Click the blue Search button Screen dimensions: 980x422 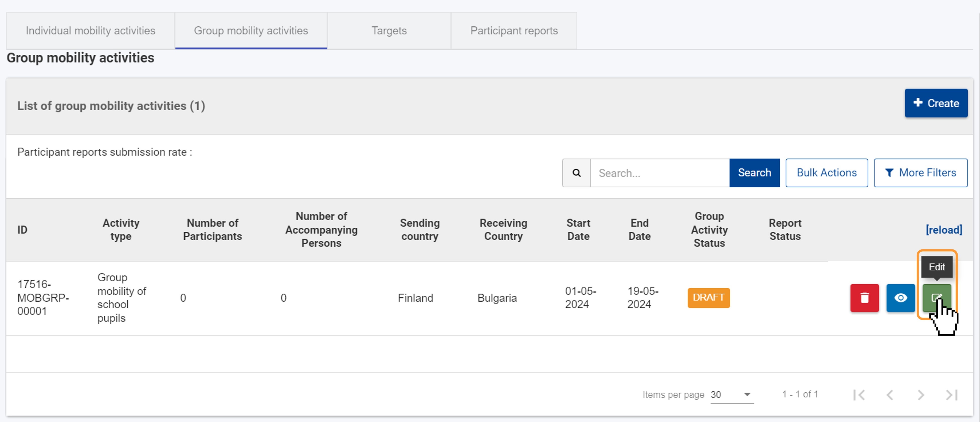754,173
